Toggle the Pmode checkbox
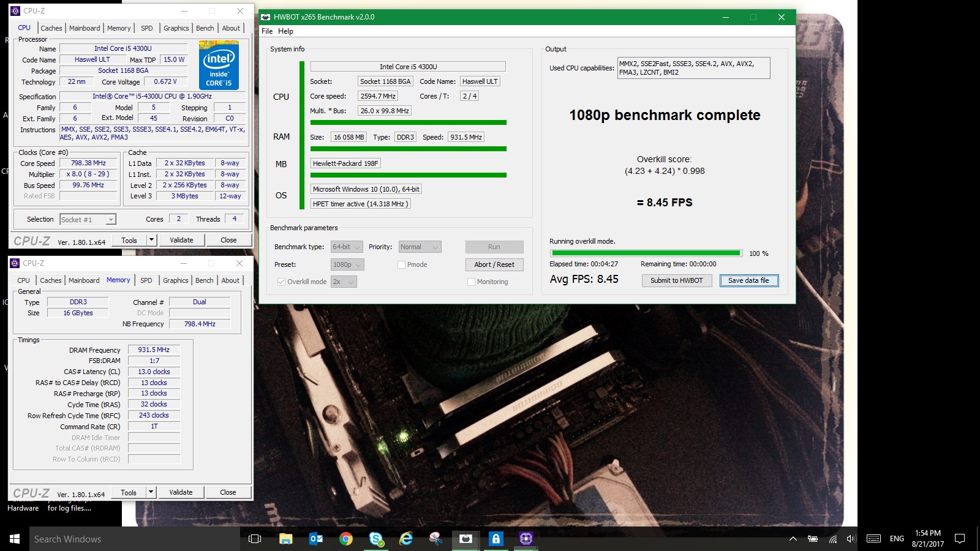Screen dimensions: 980x551 401,265
